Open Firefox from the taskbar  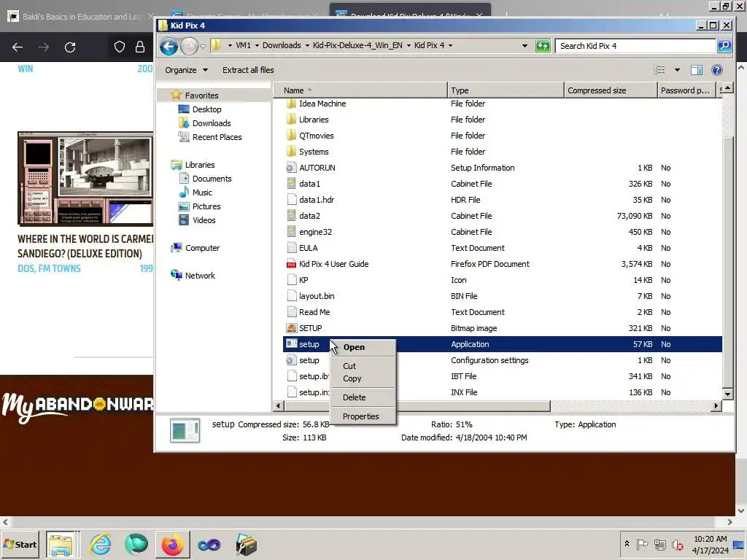(172, 544)
